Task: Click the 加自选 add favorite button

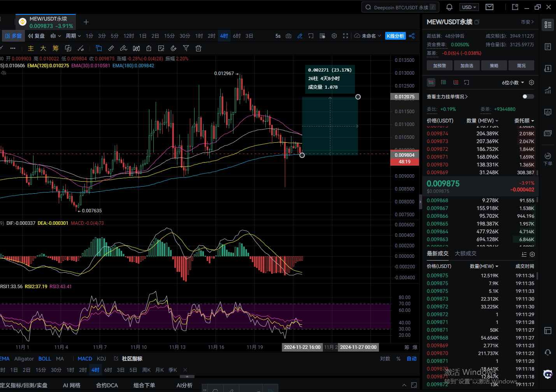Action: coord(467,65)
